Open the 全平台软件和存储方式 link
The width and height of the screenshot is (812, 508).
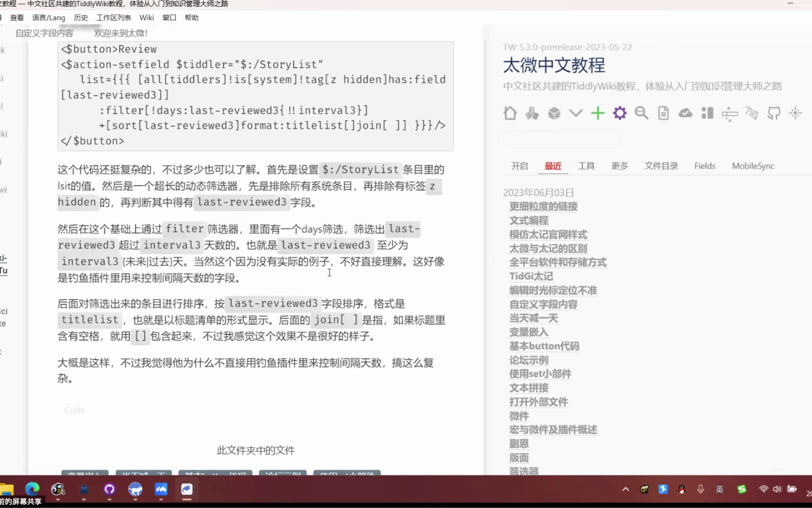[558, 262]
